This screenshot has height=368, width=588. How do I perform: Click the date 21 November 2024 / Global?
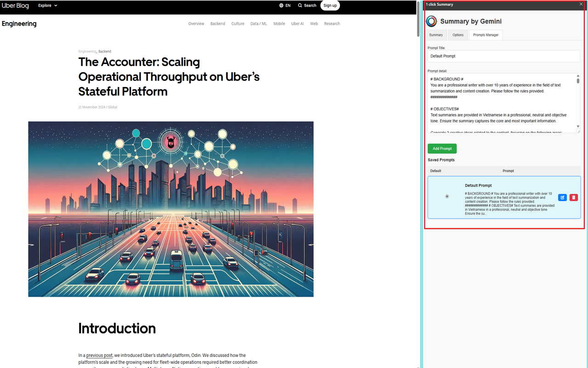(98, 107)
